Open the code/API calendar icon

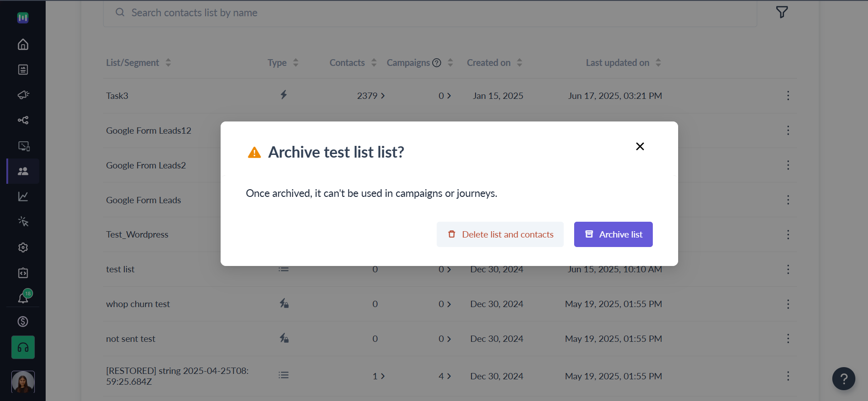pyautogui.click(x=23, y=273)
